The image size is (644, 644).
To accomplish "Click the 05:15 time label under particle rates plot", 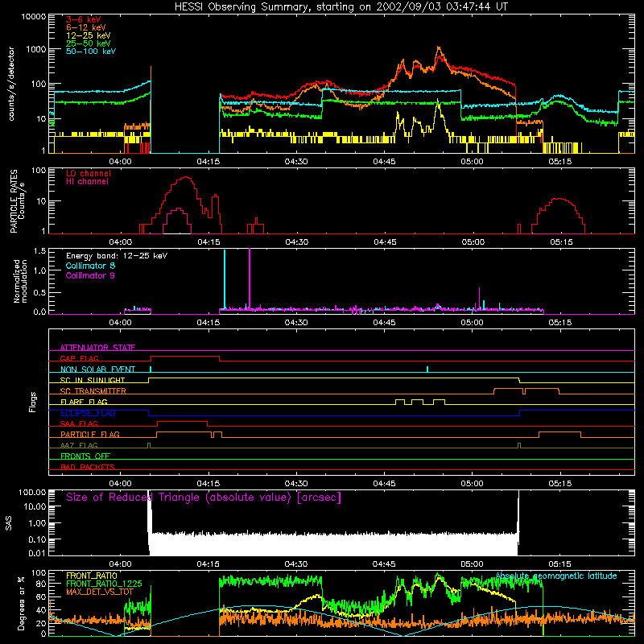I will 561,242.
